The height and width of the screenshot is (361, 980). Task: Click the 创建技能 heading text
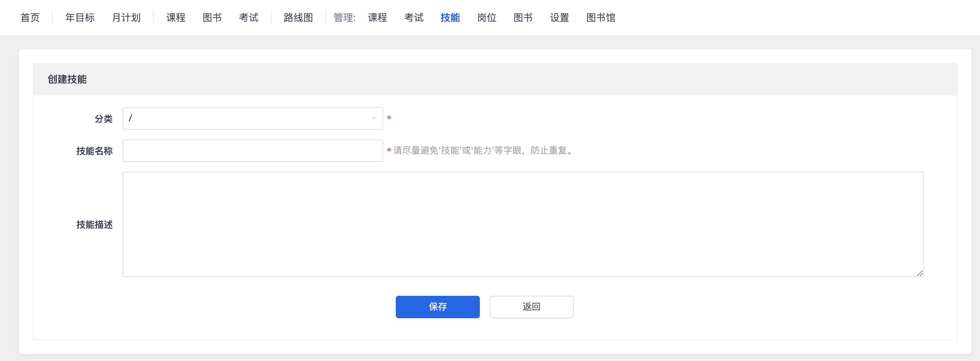coord(67,79)
